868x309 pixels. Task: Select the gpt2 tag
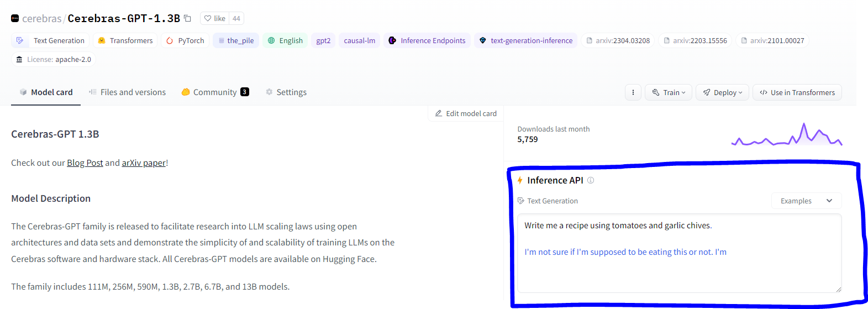click(323, 40)
